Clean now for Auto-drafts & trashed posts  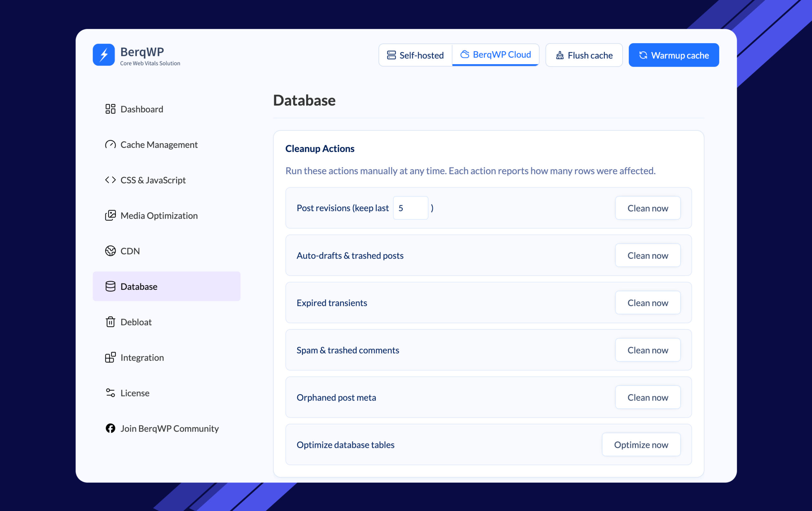647,255
